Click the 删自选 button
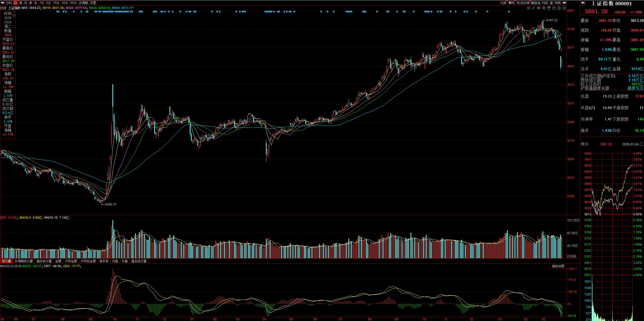The height and width of the screenshot is (321, 644). (536, 3)
